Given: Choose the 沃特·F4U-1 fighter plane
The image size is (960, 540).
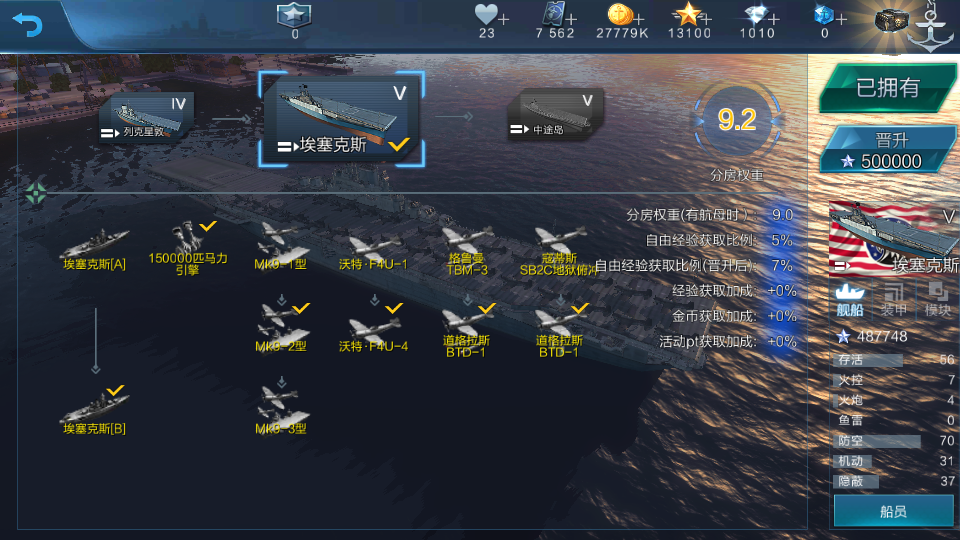Looking at the screenshot, I should [x=373, y=251].
